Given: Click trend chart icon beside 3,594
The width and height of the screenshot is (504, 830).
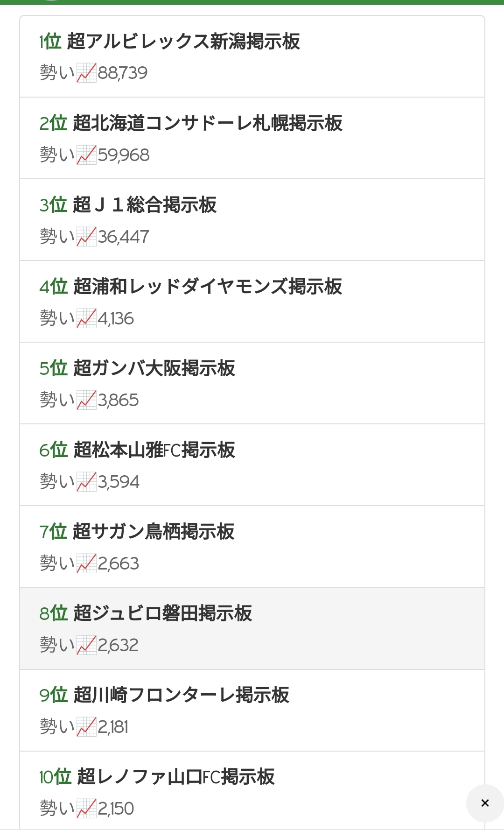Looking at the screenshot, I should tap(86, 482).
